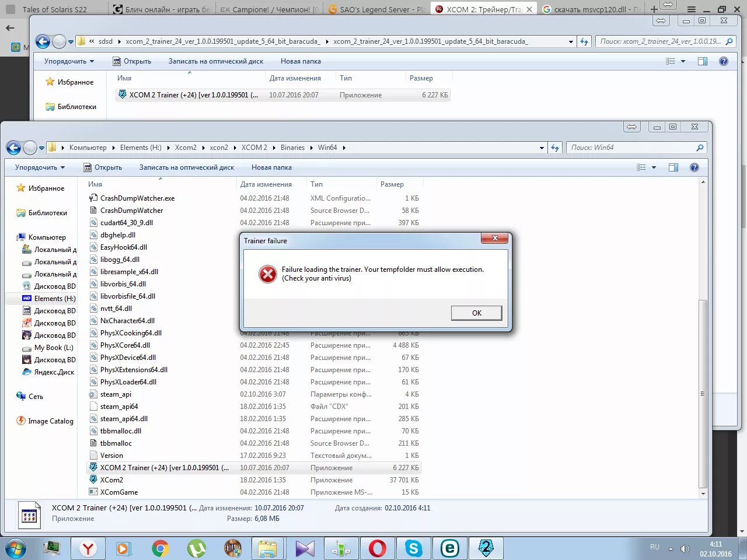The image size is (747, 560).
Task: Close the Trainer failure dialog
Action: point(495,238)
